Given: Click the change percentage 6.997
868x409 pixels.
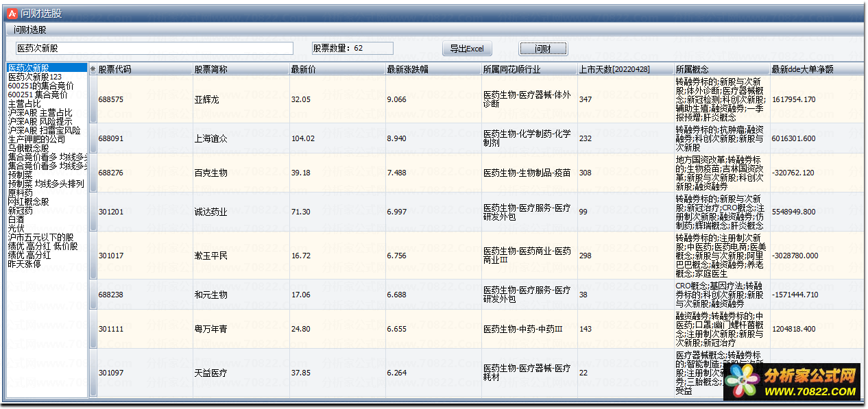Looking at the screenshot, I should (397, 212).
